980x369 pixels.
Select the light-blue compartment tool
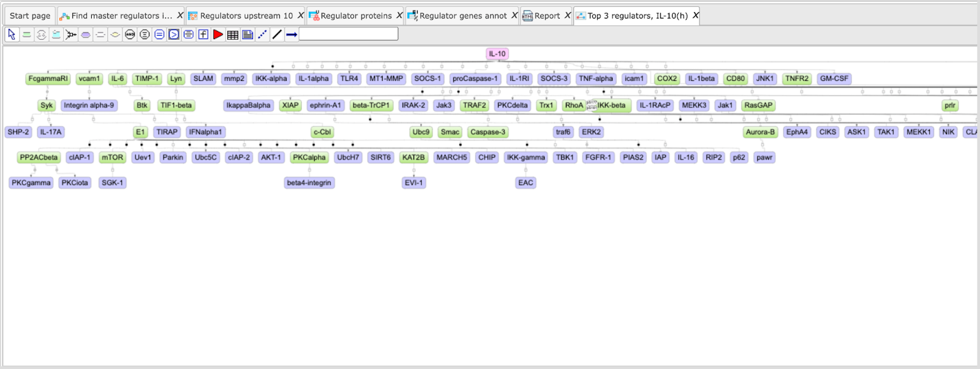56,35
